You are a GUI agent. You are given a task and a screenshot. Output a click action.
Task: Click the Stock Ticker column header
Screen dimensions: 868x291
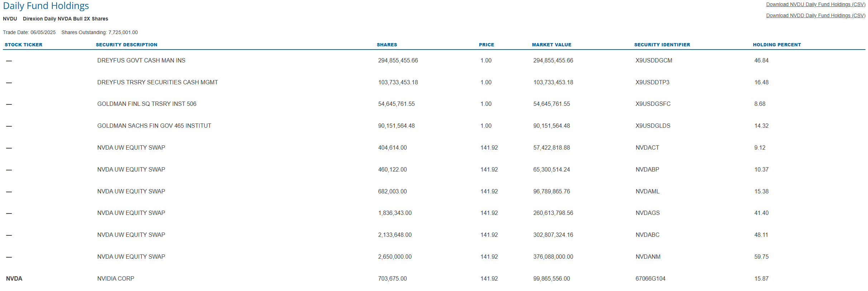(24, 45)
